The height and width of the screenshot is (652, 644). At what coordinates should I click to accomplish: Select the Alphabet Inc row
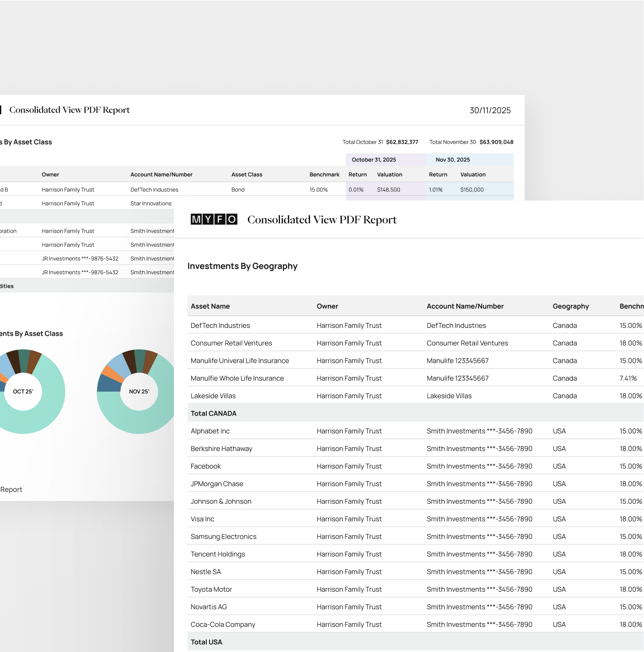(415, 431)
